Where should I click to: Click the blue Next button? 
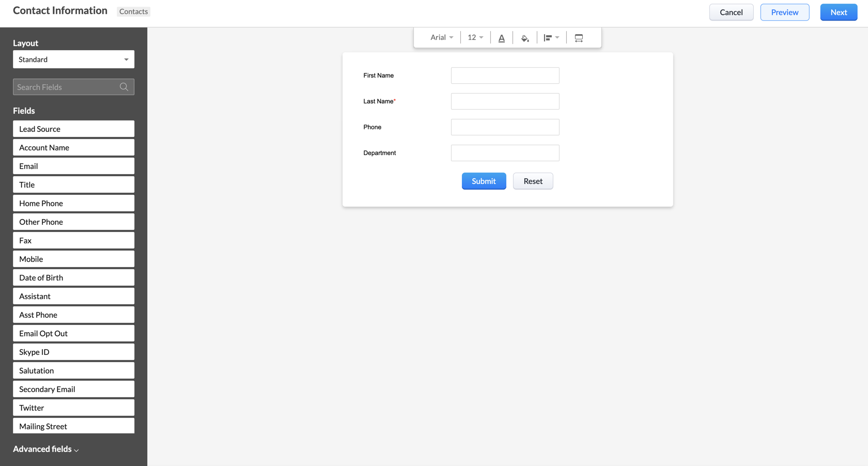click(838, 12)
